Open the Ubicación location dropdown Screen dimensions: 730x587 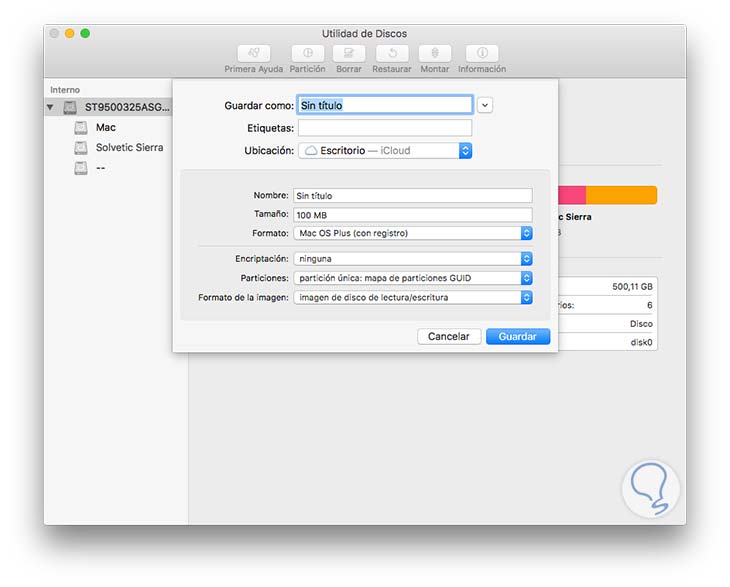coord(385,151)
